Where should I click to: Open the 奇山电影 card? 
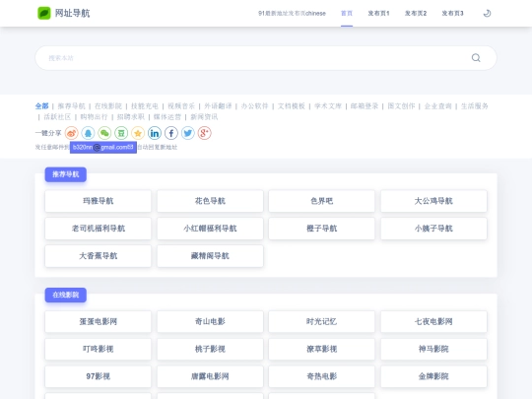(x=210, y=321)
